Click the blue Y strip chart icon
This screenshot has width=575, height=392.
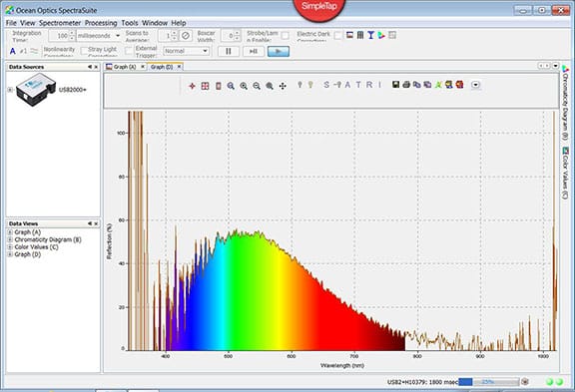click(x=371, y=35)
